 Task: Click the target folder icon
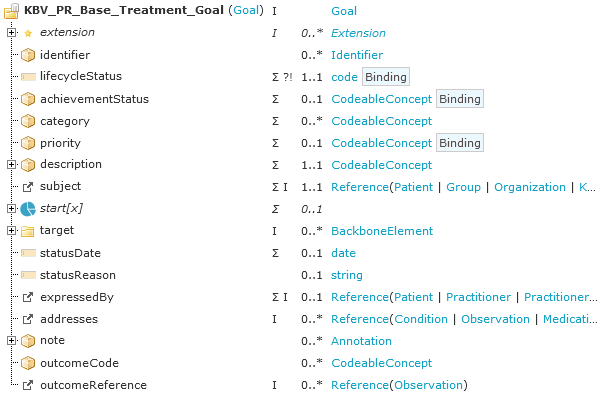click(x=28, y=231)
